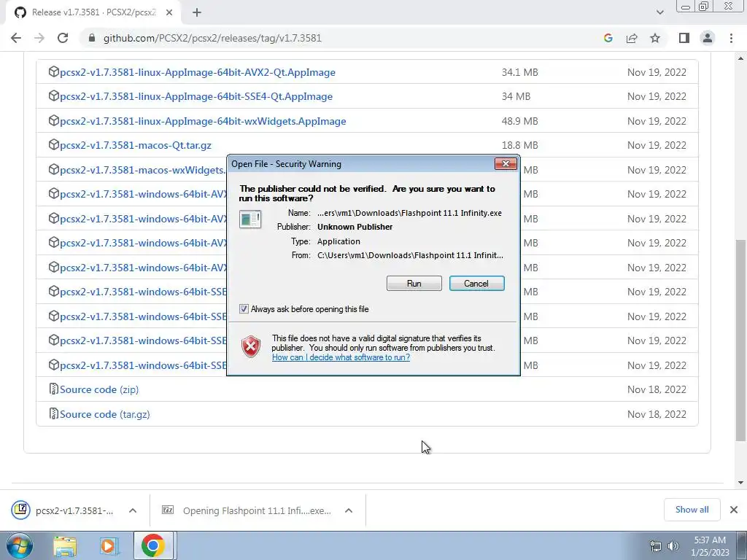This screenshot has height=560, width=747.
Task: Bookmark this page with the star icon
Action: pos(655,38)
